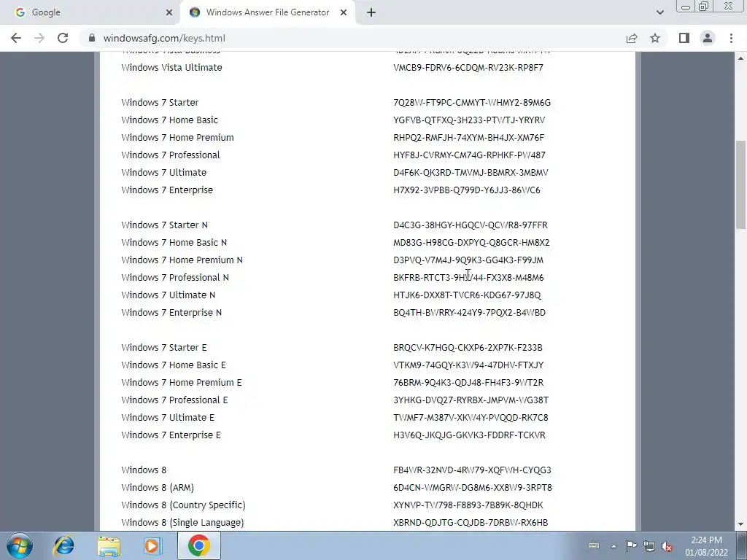The height and width of the screenshot is (560, 747).
Task: Click the Windows Vista Ultimate key VMCB9-FDRV6-6CDQM-RV23K-RP8F7
Action: click(x=468, y=68)
